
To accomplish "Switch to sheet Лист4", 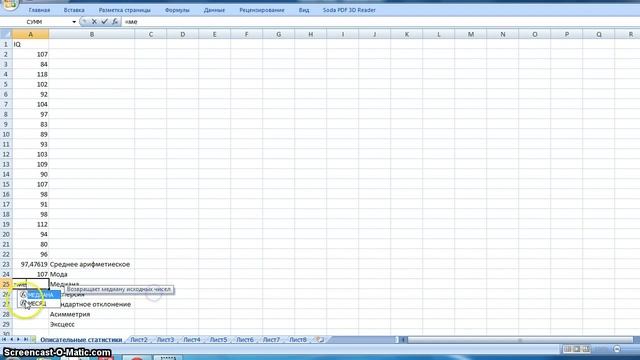I will (192, 340).
